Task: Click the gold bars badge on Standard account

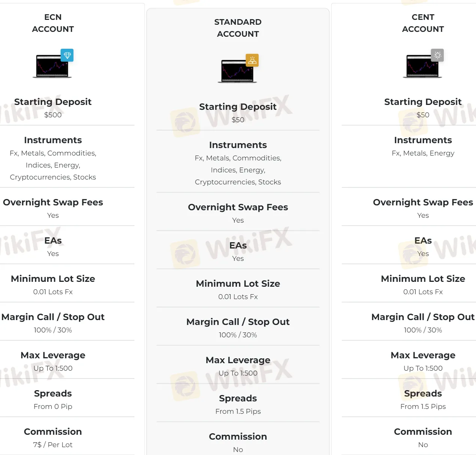Action: [x=252, y=60]
